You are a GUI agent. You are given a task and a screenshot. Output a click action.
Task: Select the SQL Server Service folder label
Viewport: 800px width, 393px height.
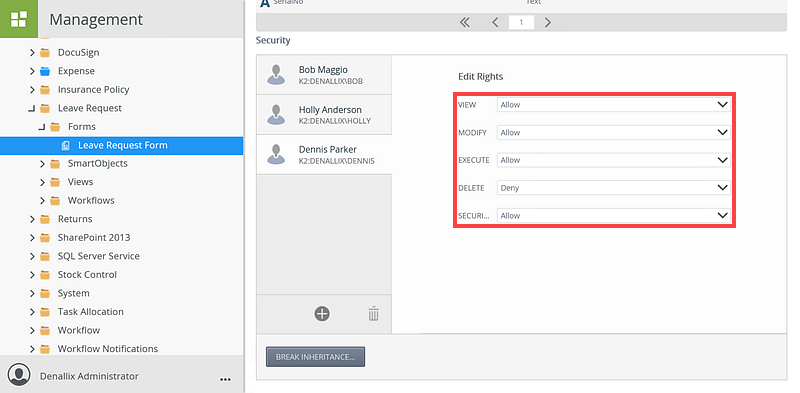(98, 256)
